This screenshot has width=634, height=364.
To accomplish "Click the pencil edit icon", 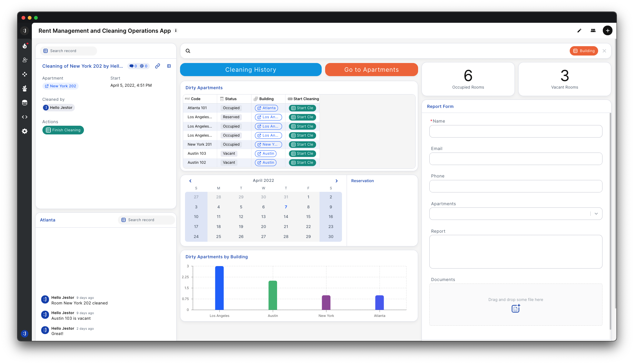I will 579,31.
